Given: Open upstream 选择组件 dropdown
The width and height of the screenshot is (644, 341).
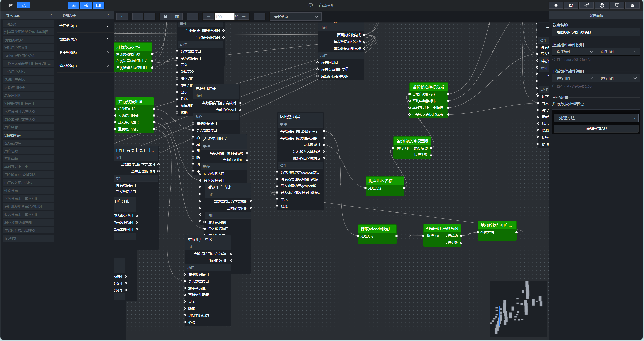Looking at the screenshot, I should (x=574, y=52).
